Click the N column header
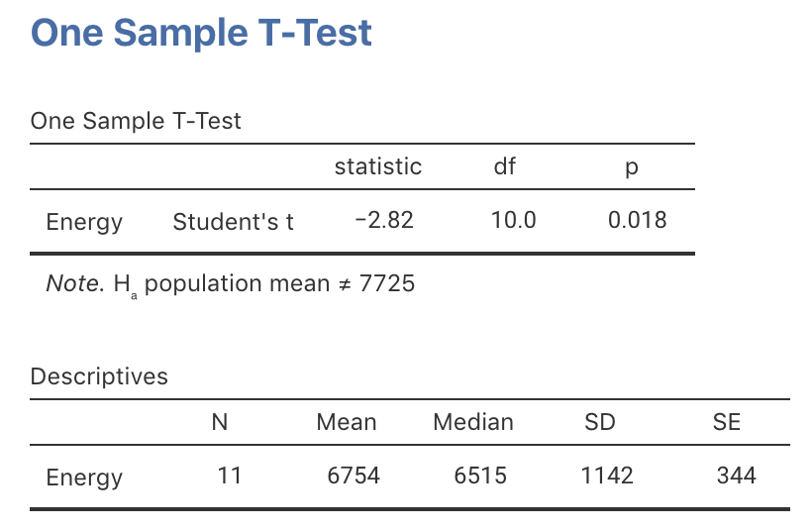Image resolution: width=812 pixels, height=531 pixels. [220, 422]
